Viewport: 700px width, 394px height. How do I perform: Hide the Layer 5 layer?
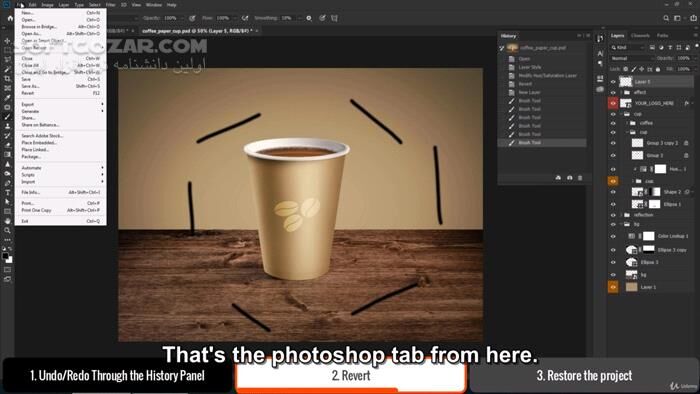click(x=613, y=82)
